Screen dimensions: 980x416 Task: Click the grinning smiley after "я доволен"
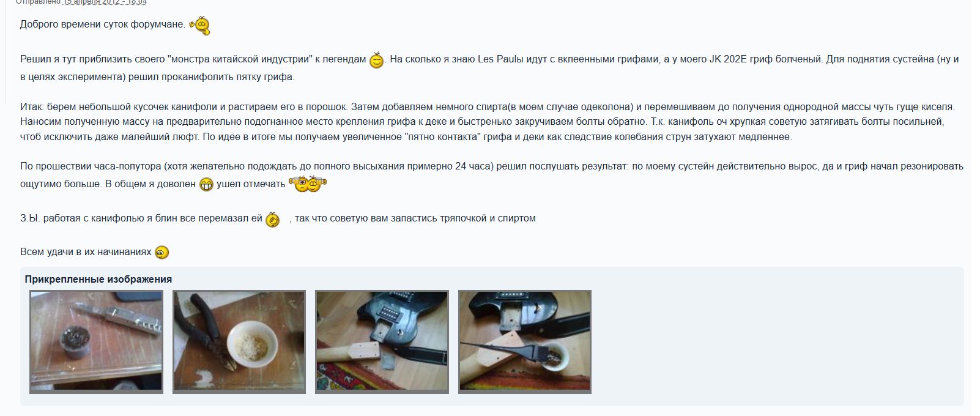[x=206, y=184]
